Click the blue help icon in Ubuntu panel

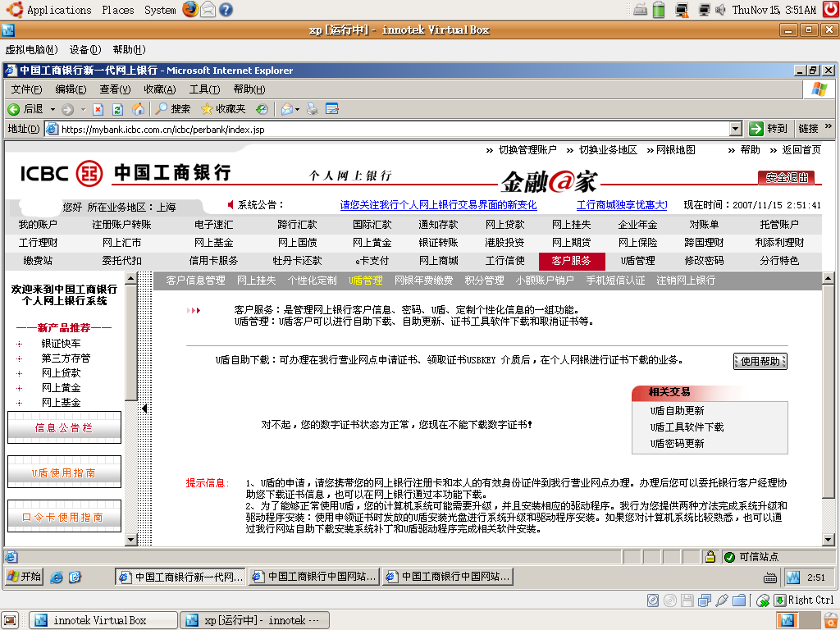[x=226, y=10]
